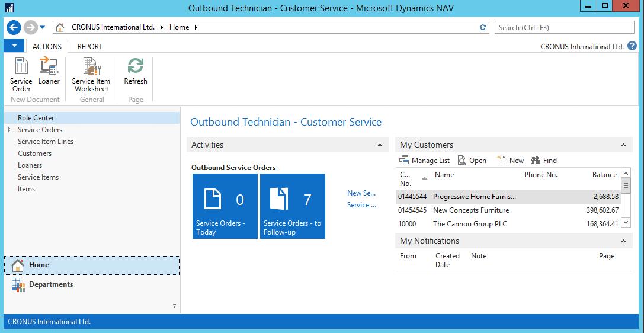
Task: Open the Service Item Worksheet
Action: pyautogui.click(x=92, y=75)
